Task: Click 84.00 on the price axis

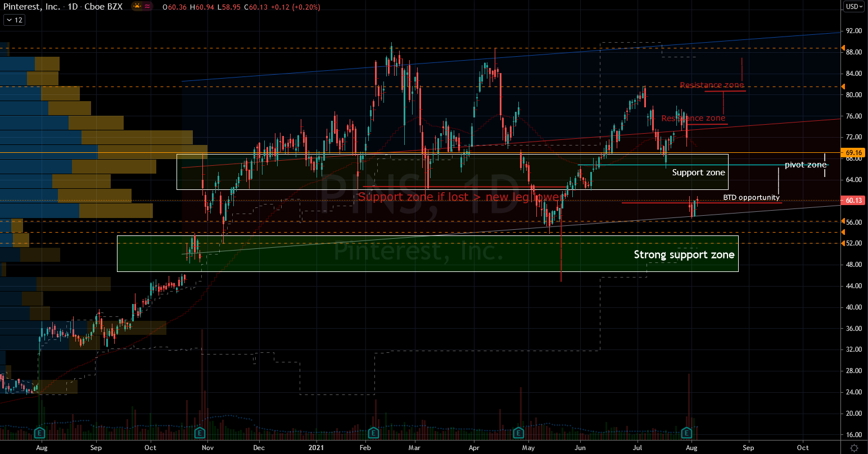Action: pos(855,74)
